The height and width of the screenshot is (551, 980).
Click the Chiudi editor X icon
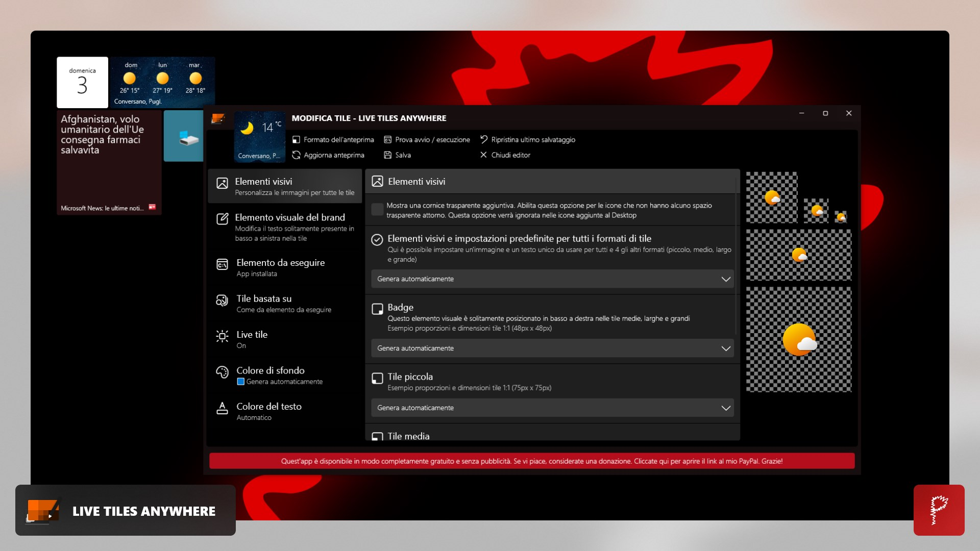pos(483,155)
